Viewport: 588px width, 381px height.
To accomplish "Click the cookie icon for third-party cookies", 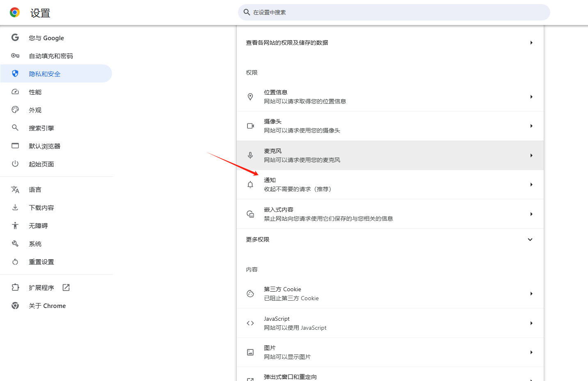I will (250, 294).
